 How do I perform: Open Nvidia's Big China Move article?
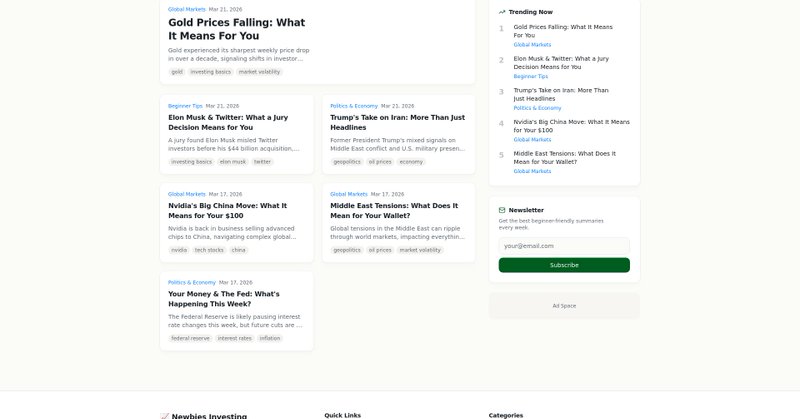[227, 210]
